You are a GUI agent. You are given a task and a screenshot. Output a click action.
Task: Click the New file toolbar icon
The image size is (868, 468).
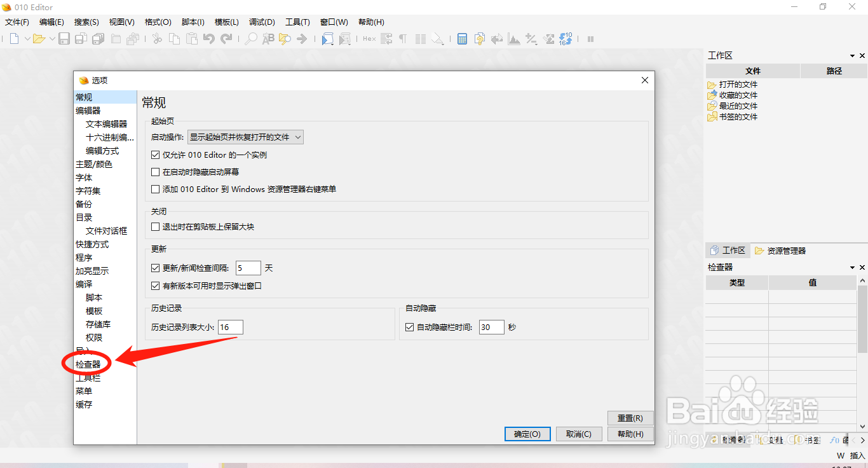pos(14,39)
